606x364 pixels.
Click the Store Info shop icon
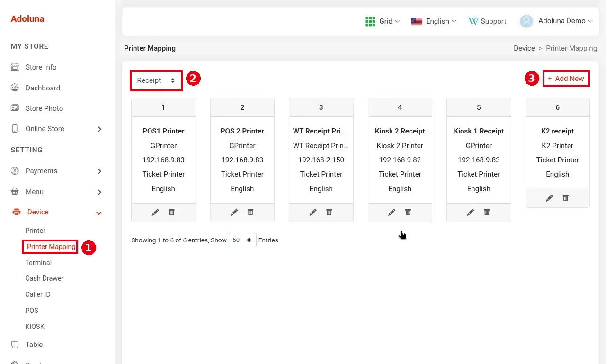point(15,67)
